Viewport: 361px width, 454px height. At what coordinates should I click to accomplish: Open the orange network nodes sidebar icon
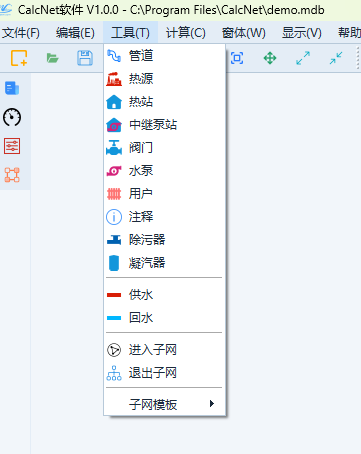click(12, 175)
